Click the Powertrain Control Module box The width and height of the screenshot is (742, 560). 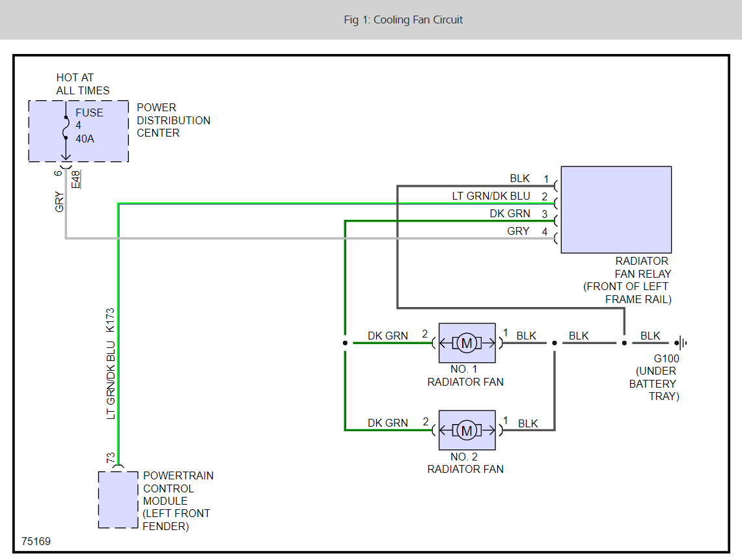(118, 500)
